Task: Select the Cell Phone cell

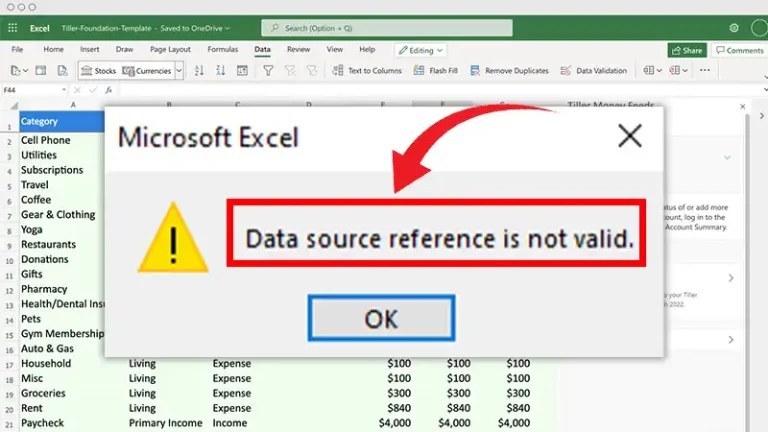Action: [x=62, y=140]
